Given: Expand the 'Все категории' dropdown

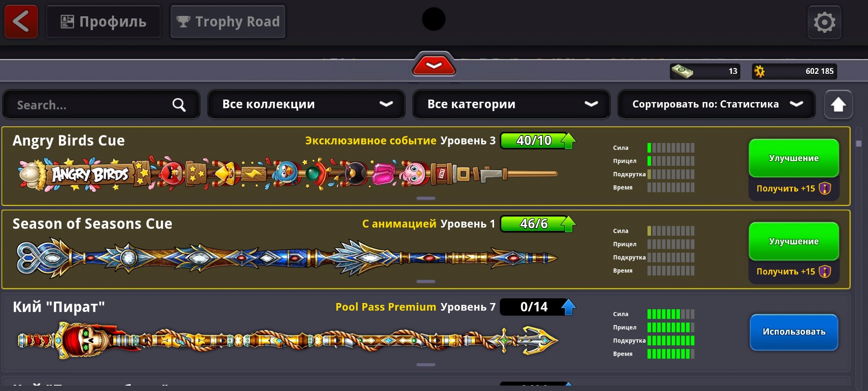Looking at the screenshot, I should coord(511,105).
